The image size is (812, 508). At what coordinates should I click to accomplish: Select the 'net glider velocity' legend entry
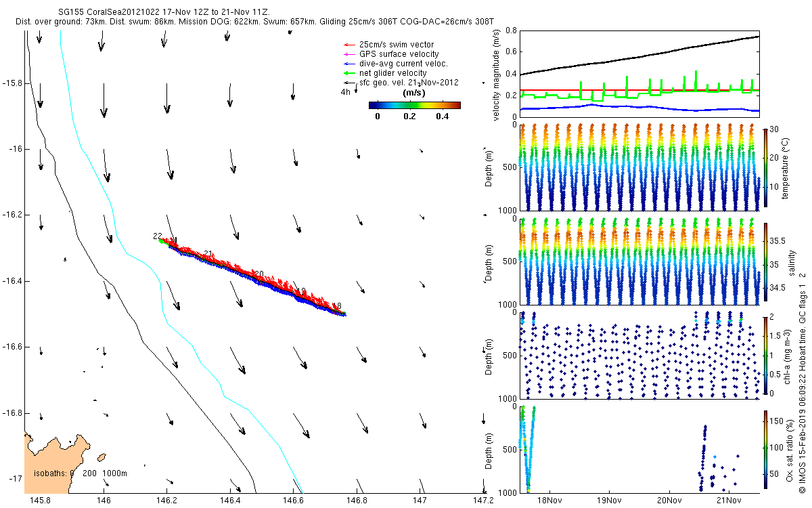[385, 73]
